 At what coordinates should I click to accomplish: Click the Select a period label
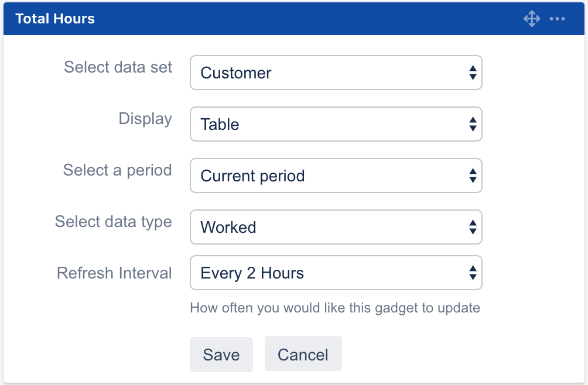(117, 170)
